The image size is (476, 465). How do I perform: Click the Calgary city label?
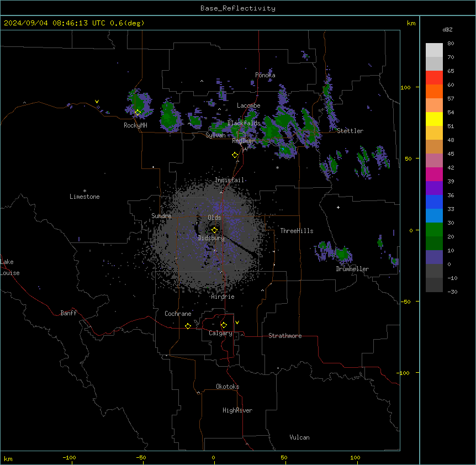point(221,333)
